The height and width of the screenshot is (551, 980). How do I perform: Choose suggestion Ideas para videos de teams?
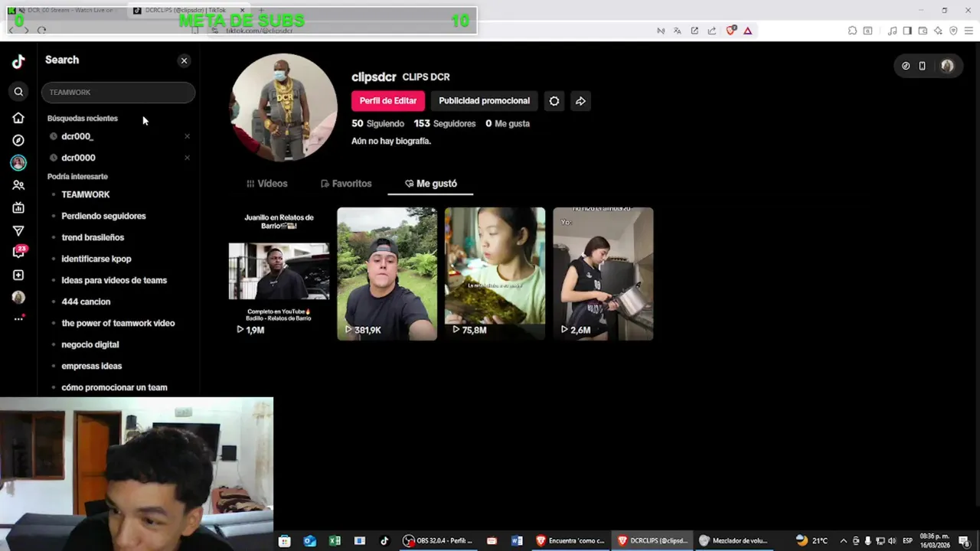tap(114, 280)
